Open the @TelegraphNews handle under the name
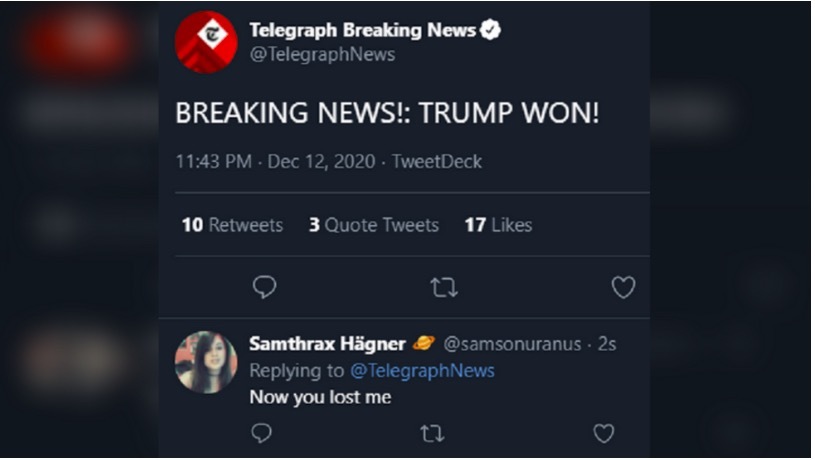Screen dimensions: 815x460 (322, 55)
